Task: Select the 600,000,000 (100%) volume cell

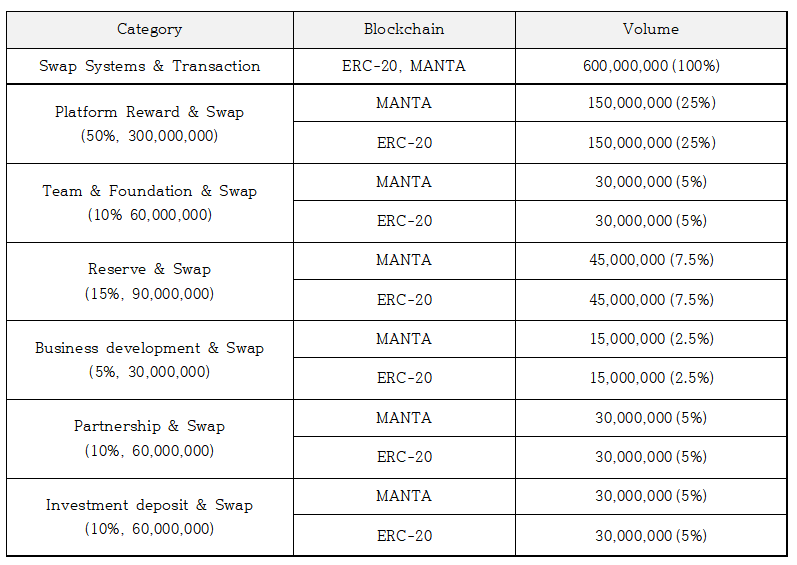Action: click(x=651, y=66)
